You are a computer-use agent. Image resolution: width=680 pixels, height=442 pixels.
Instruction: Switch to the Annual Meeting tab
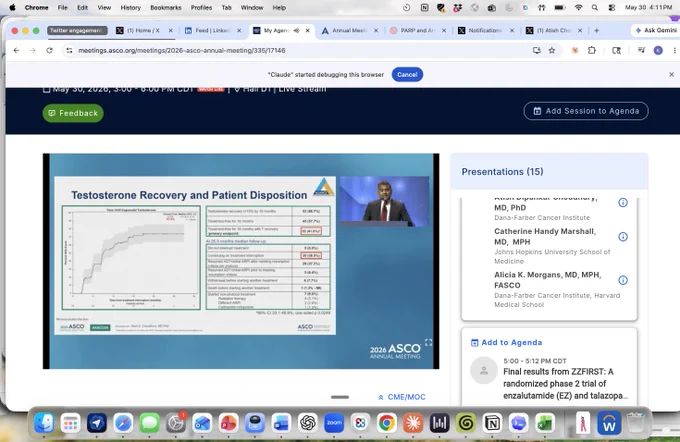(x=350, y=30)
